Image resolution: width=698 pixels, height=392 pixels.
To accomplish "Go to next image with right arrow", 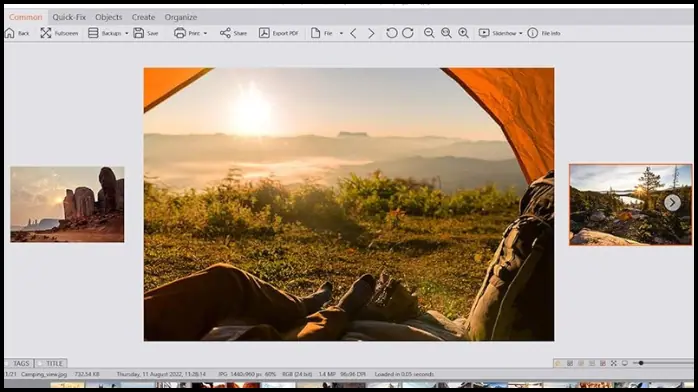I will (x=371, y=33).
